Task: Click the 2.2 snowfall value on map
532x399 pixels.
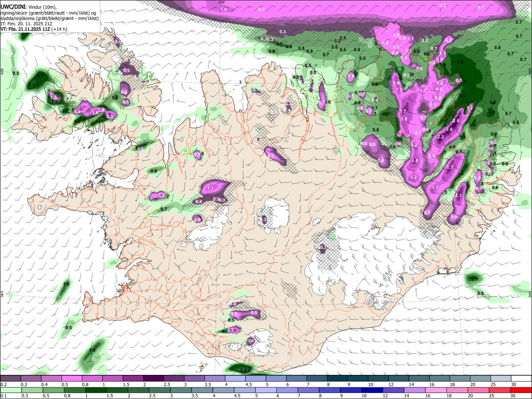Action: pyautogui.click(x=441, y=137)
